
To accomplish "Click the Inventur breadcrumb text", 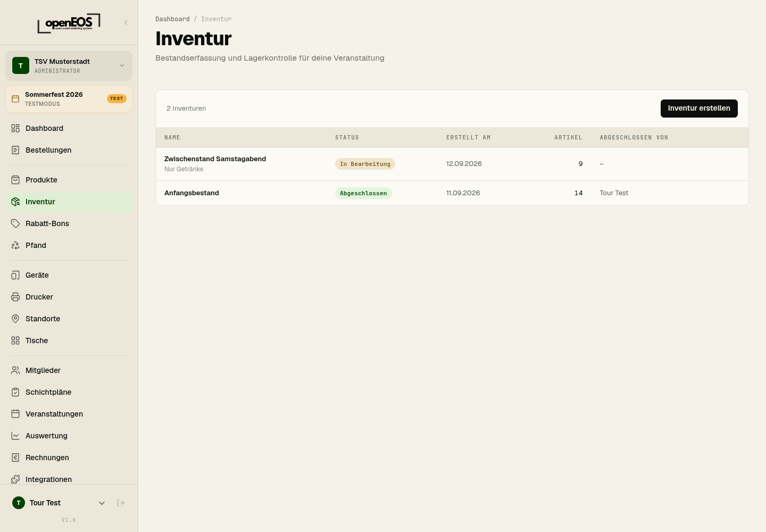I will 217,19.
